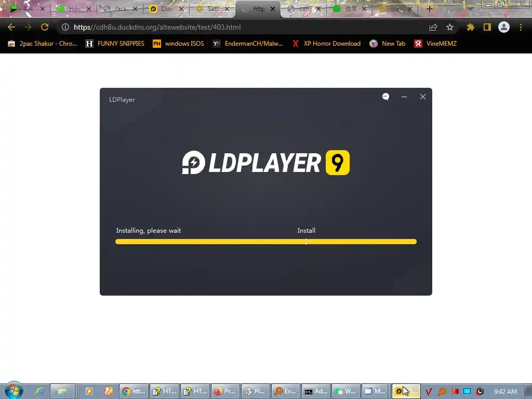The image size is (532, 399).
Task: Open the XP Horror Download bookmark
Action: click(326, 44)
